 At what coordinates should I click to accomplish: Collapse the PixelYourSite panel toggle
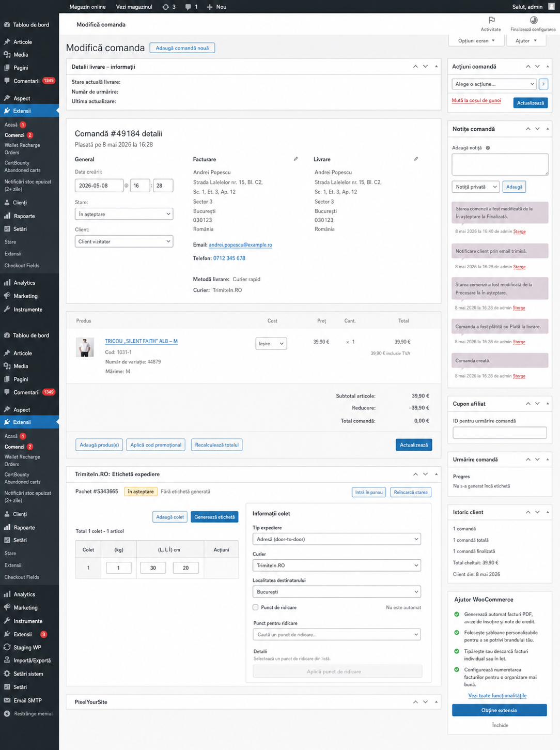(436, 702)
